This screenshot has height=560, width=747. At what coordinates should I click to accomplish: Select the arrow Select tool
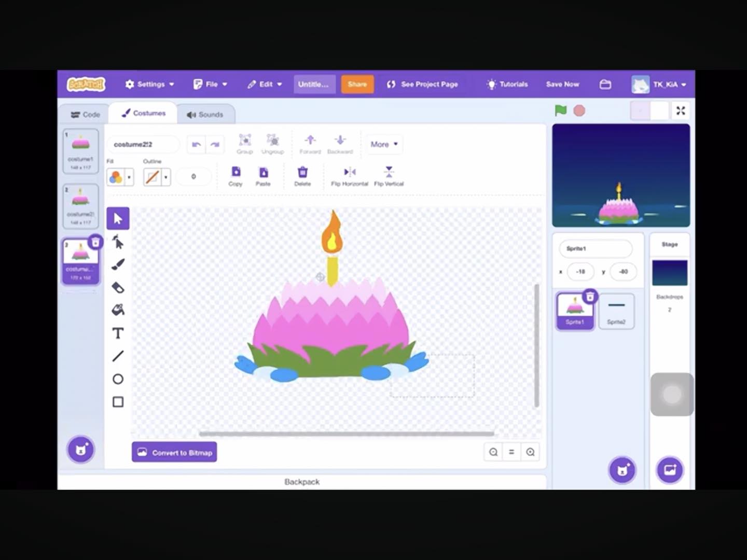pyautogui.click(x=118, y=218)
